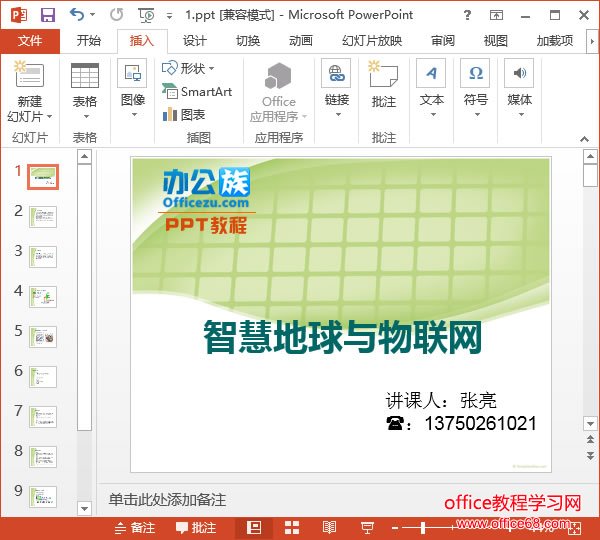Expand the Text (文本) dropdown arrow
Viewport: 600px width, 540px height.
click(x=433, y=114)
